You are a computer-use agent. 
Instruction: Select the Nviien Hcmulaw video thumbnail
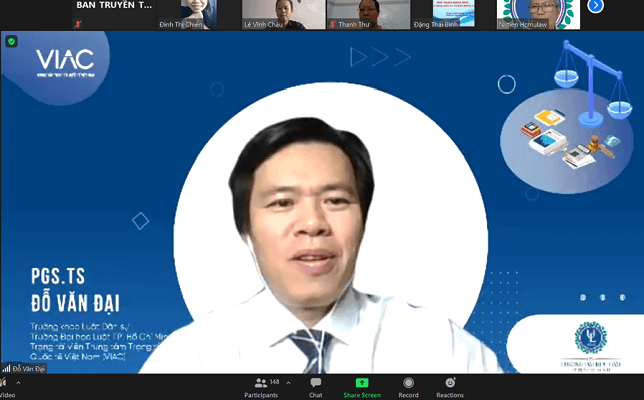pyautogui.click(x=538, y=14)
